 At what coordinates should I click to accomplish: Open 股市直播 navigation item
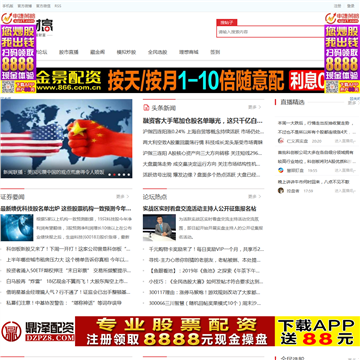(69, 52)
